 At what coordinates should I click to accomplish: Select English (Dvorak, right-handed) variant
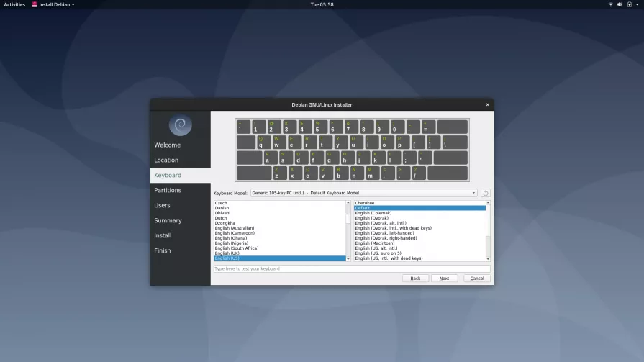419,238
